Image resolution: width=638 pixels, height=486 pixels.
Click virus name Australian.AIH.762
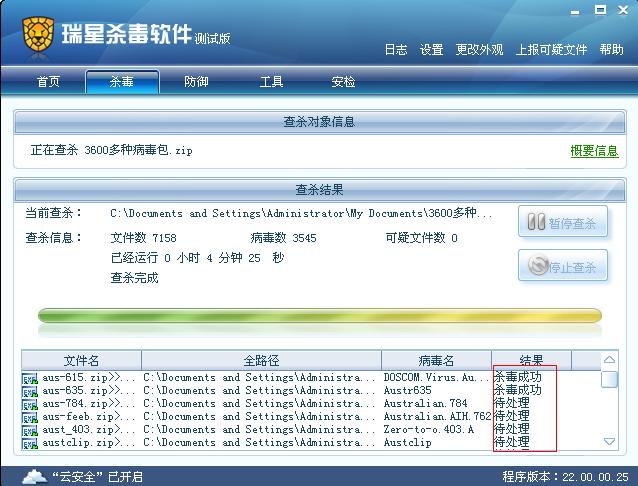(437, 417)
